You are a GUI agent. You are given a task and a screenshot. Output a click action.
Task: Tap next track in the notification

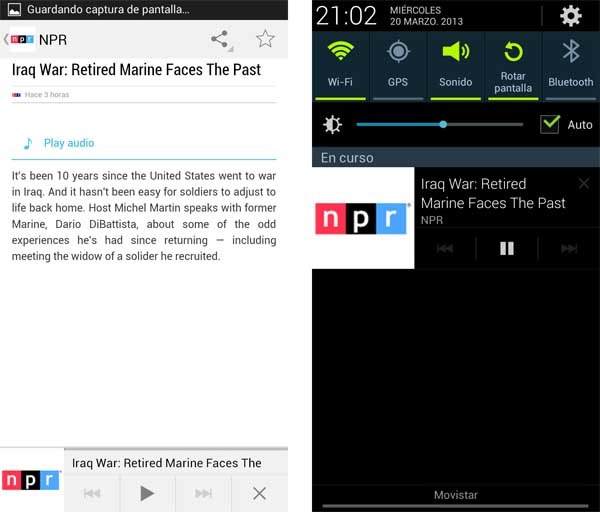point(569,248)
